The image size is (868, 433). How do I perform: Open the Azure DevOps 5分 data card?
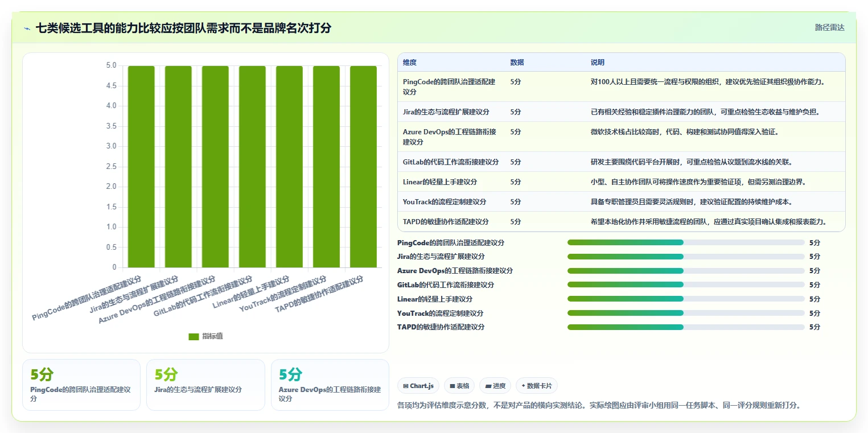(x=330, y=385)
